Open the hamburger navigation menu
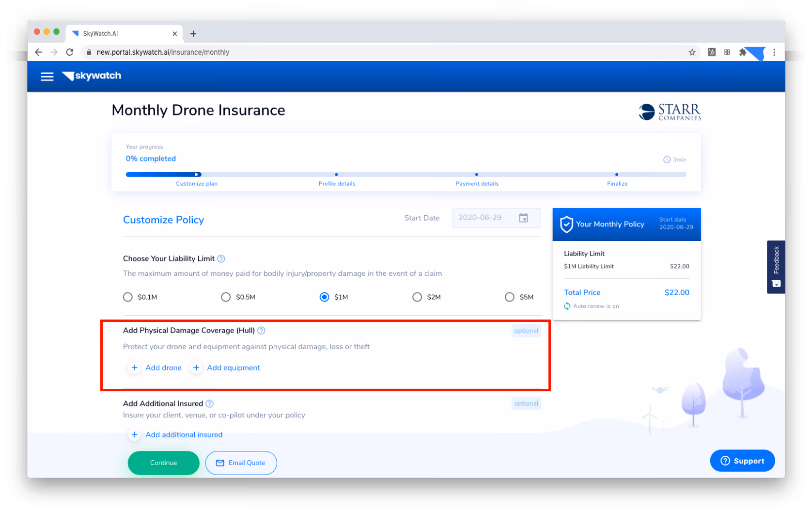The width and height of the screenshot is (812, 513). tap(47, 77)
